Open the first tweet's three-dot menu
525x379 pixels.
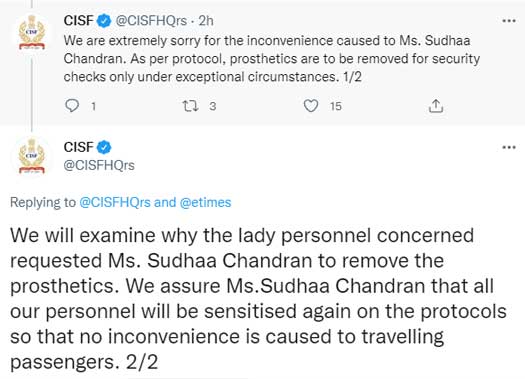509,21
